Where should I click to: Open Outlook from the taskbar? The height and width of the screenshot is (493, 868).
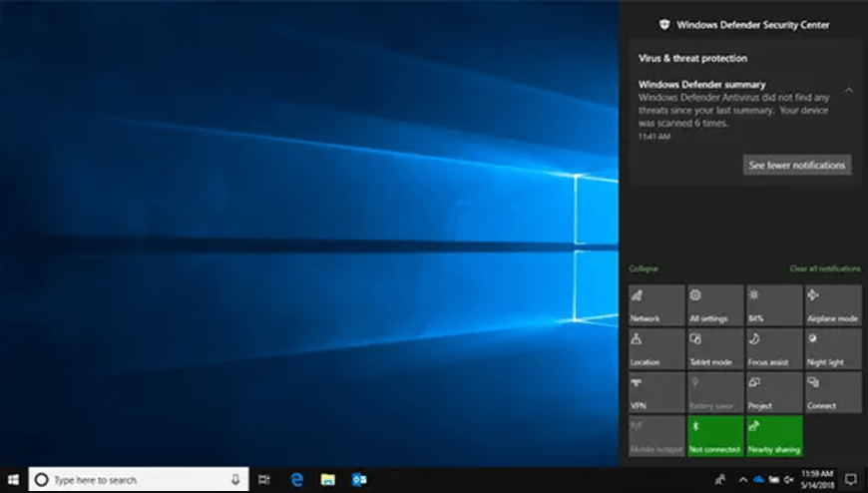359,480
